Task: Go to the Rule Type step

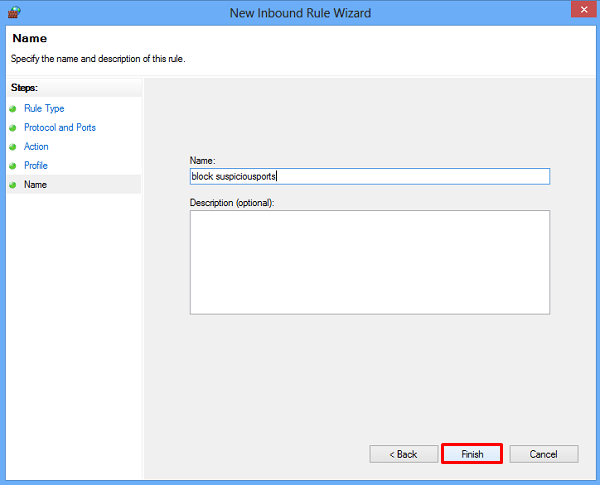Action: 44,109
